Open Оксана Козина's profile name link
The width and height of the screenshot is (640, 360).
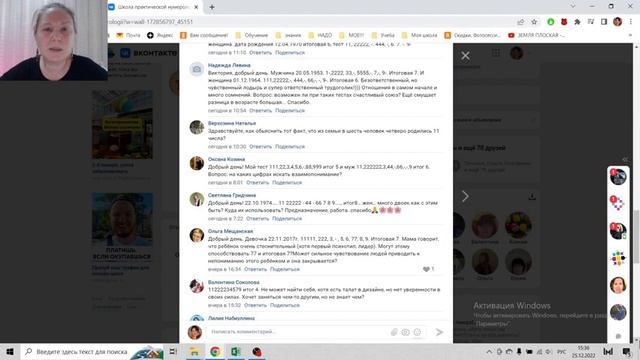tap(227, 159)
